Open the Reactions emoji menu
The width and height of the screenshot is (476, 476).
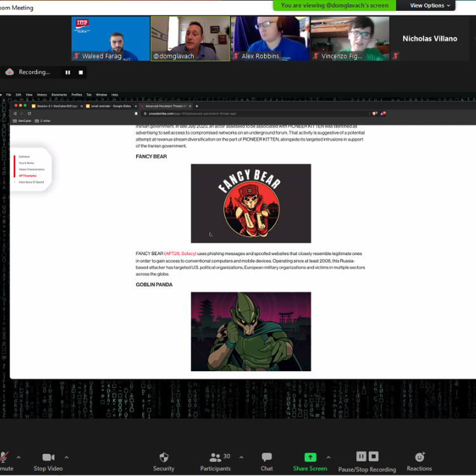[420, 461]
